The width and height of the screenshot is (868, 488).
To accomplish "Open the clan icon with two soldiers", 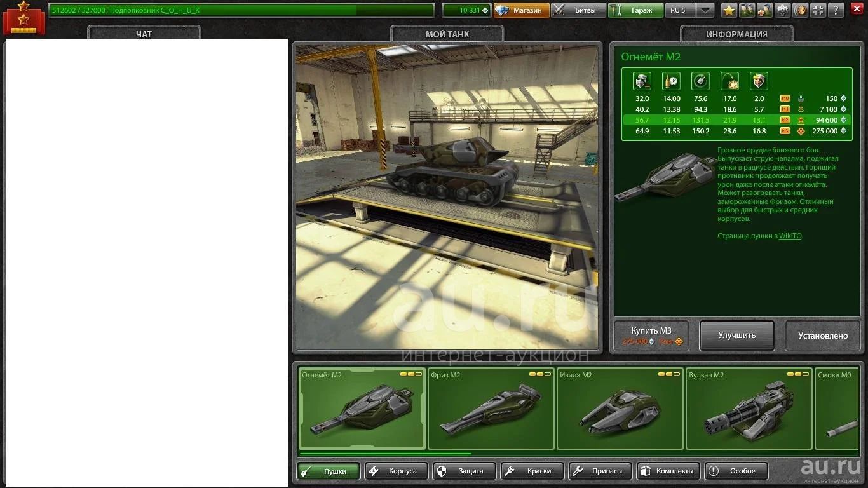I will [747, 10].
